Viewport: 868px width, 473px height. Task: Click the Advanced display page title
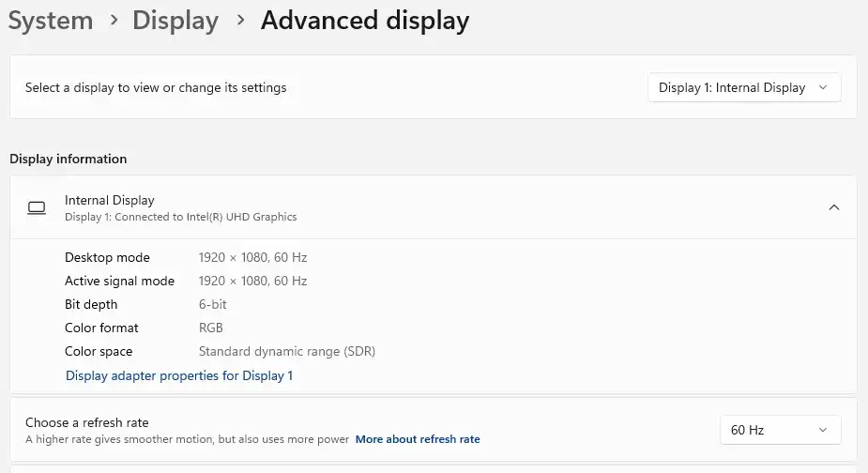tap(365, 20)
